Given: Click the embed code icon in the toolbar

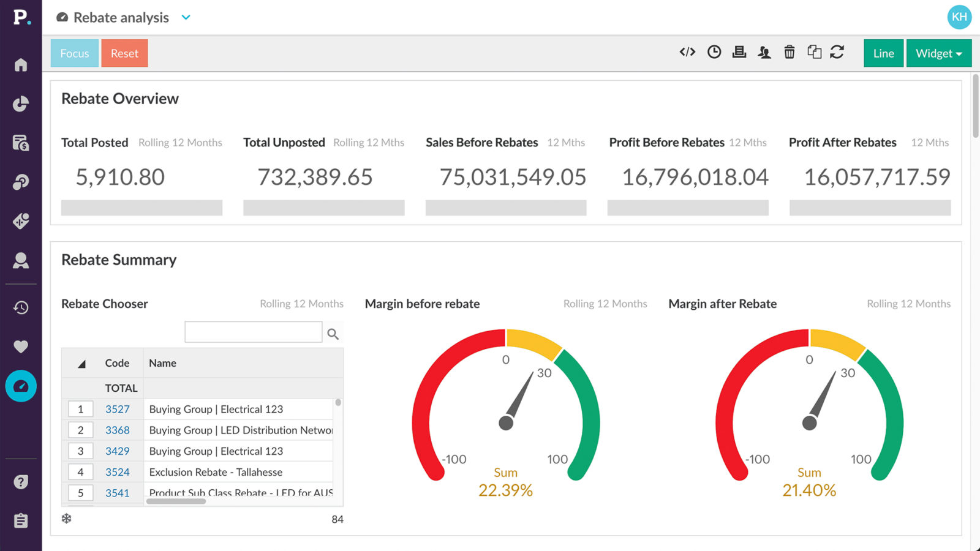Looking at the screenshot, I should tap(687, 52).
